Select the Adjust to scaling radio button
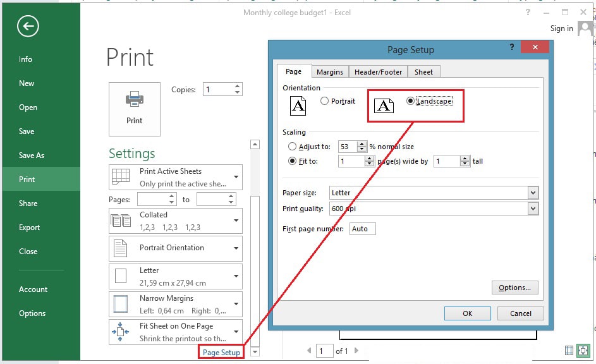Viewport: 596px width, 364px height. tap(292, 146)
